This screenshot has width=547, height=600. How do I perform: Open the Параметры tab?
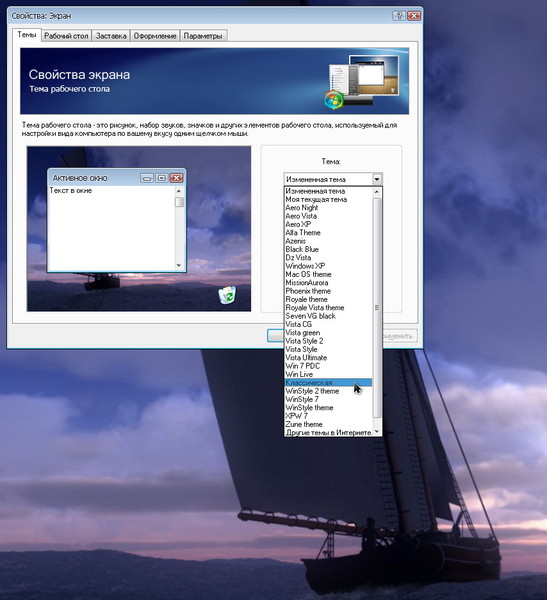(x=203, y=36)
